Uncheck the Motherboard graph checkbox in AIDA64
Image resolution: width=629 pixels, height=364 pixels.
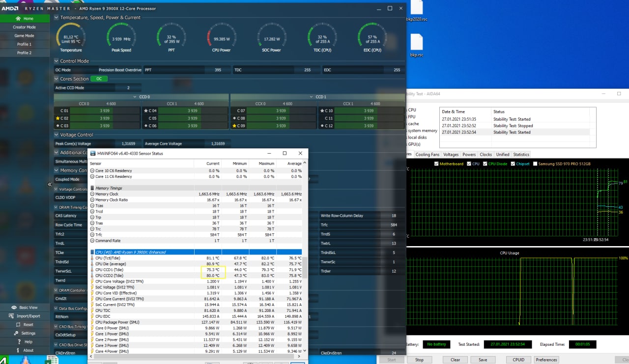(437, 164)
